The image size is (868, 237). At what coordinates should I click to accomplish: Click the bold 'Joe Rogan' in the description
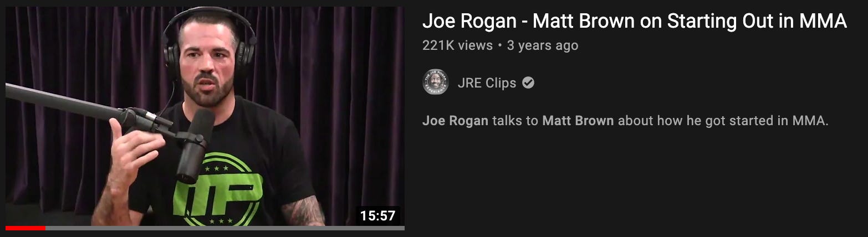(455, 121)
